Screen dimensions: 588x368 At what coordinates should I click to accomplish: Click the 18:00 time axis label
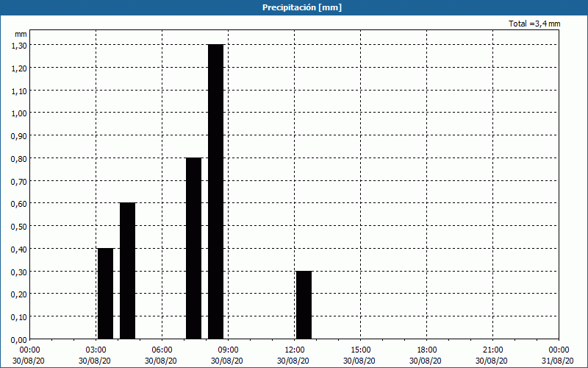pyautogui.click(x=426, y=350)
